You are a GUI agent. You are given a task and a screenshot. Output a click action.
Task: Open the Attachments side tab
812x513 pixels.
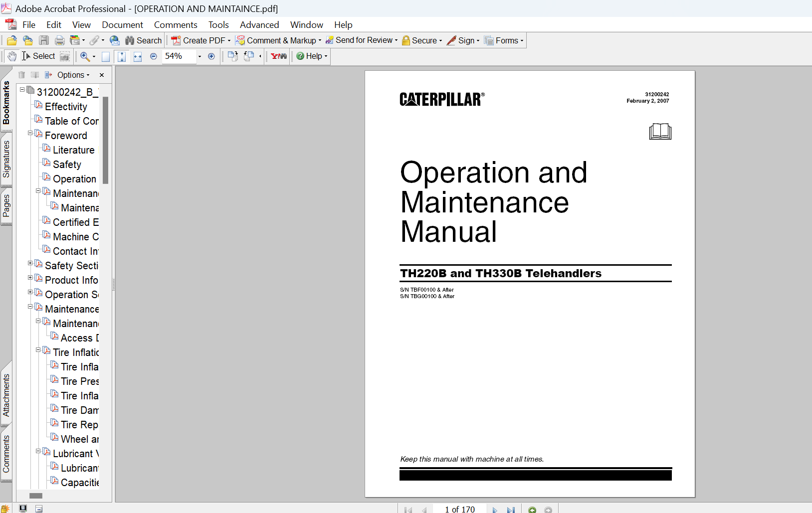pos(6,395)
